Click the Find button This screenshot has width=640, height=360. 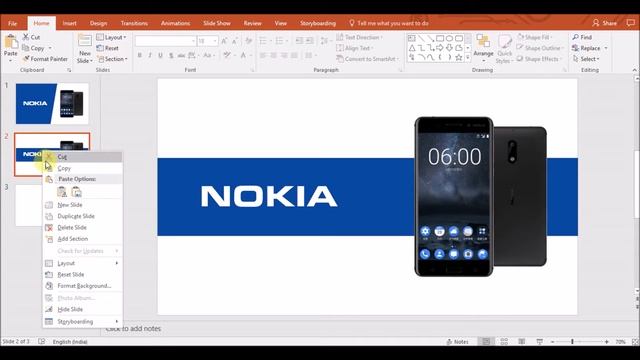click(x=582, y=37)
